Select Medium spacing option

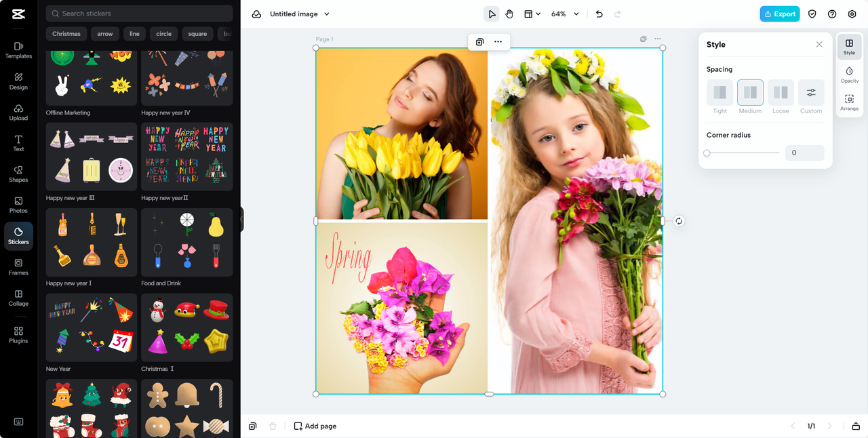750,92
